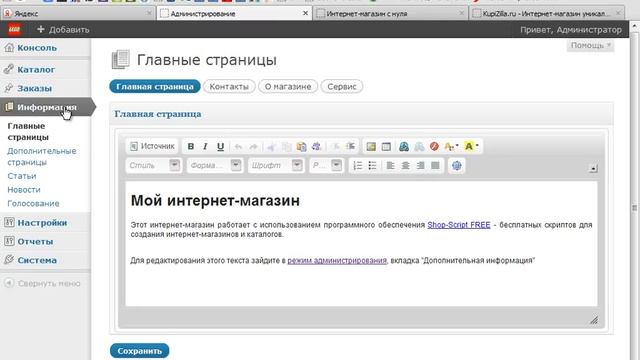Open Дополнительные страницы submenu link
Screen dimensions: 640x360
click(42, 156)
